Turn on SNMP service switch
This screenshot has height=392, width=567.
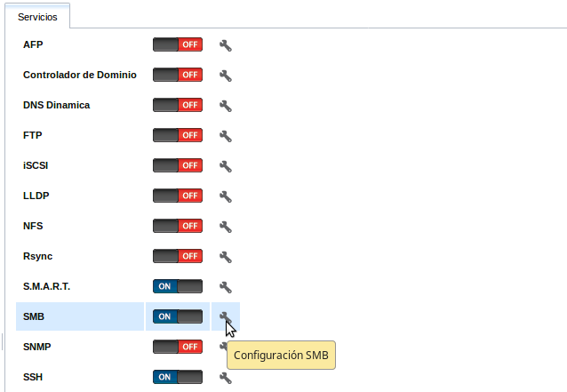178,347
